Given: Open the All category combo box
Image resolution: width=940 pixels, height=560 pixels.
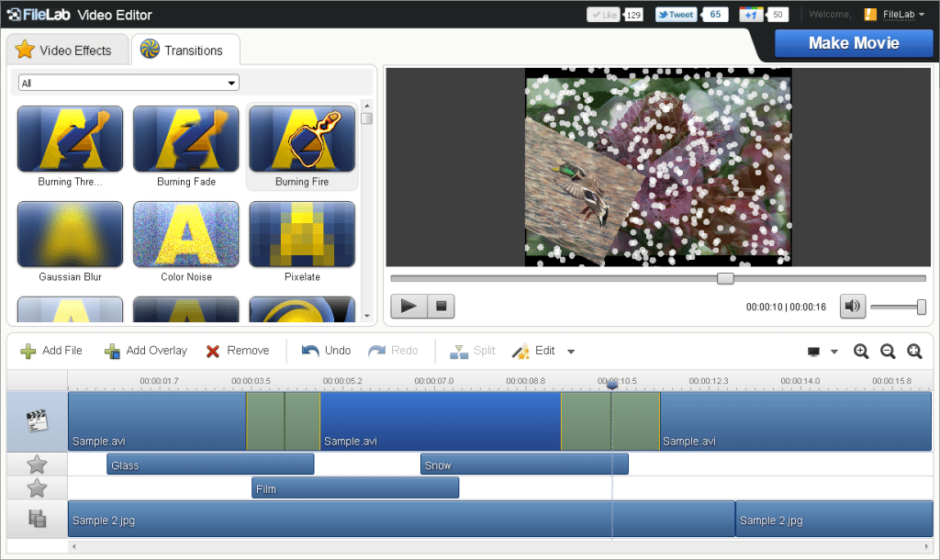Looking at the screenshot, I should pyautogui.click(x=129, y=83).
